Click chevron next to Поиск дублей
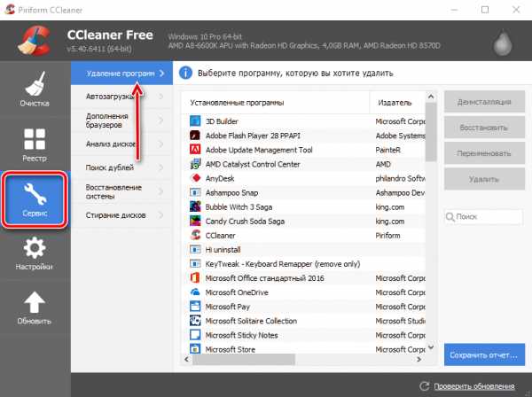This screenshot has width=532, height=397. (x=161, y=167)
